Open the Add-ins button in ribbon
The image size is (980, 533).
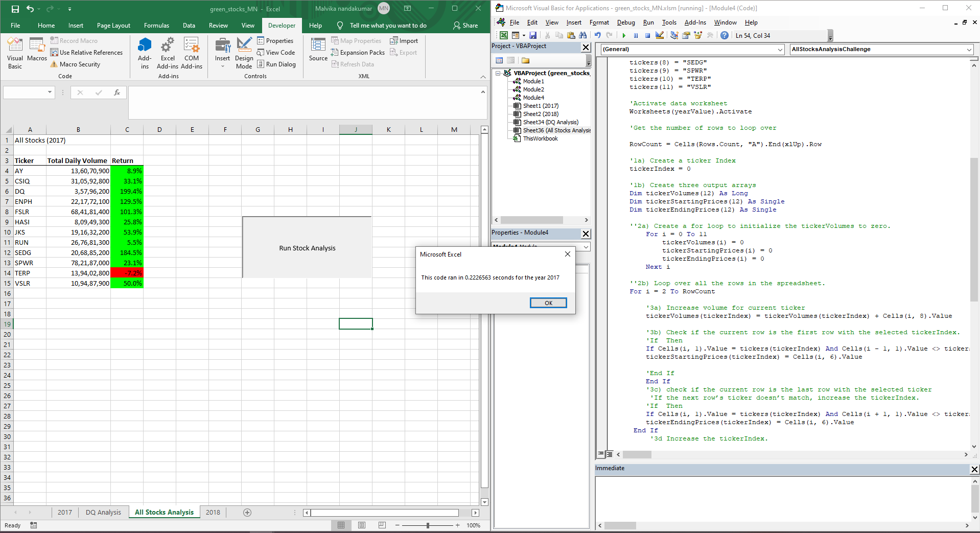pyautogui.click(x=145, y=53)
